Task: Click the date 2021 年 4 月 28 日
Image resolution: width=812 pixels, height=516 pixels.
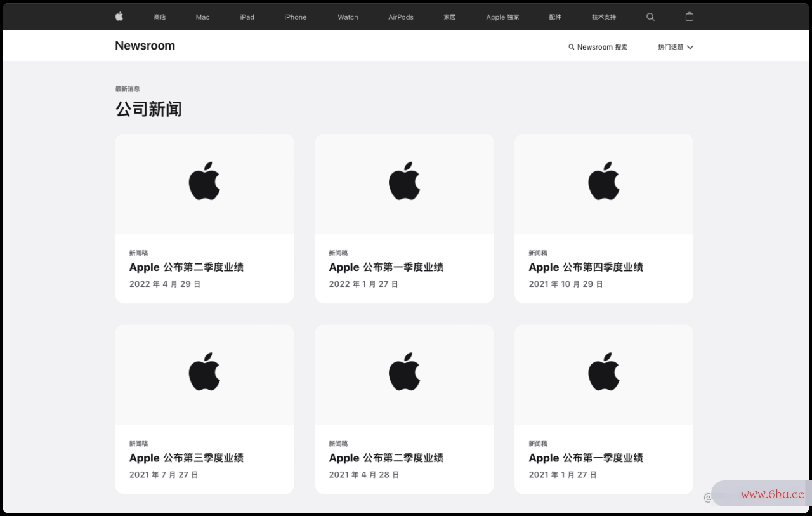Action: (x=364, y=475)
